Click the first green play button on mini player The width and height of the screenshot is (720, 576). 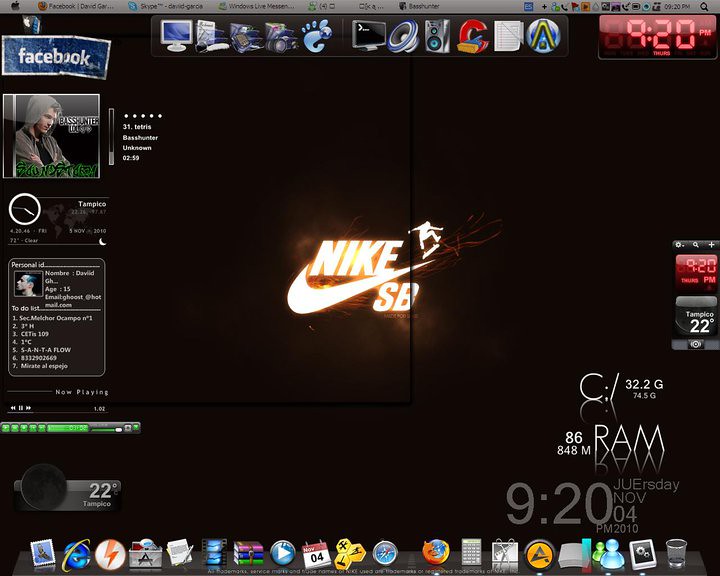6,428
